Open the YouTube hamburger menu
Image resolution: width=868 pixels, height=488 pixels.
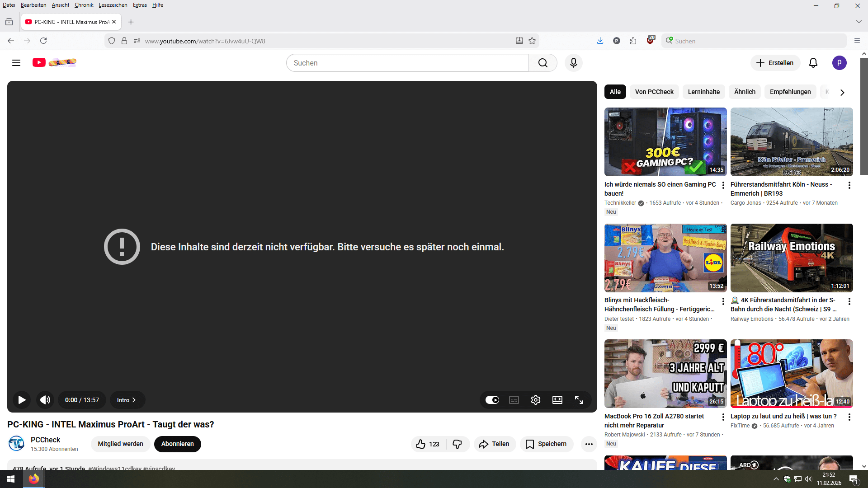(16, 63)
